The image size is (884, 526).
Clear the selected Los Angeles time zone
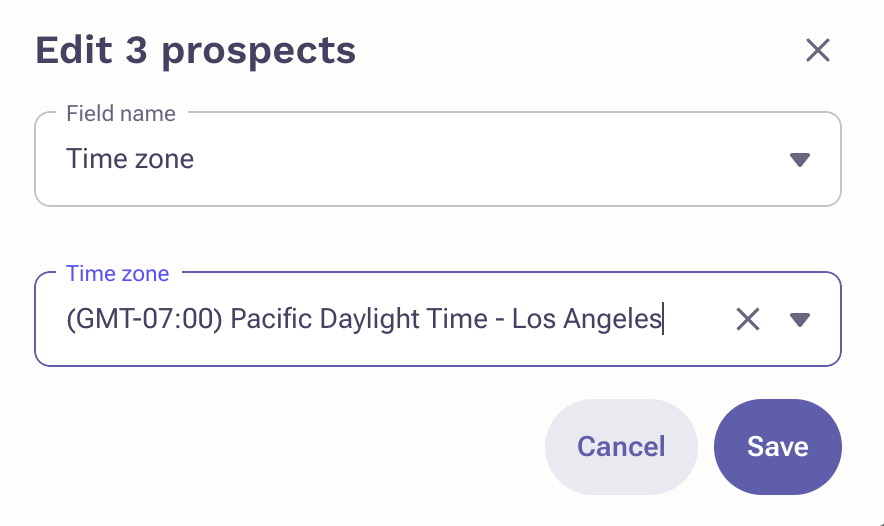click(748, 319)
